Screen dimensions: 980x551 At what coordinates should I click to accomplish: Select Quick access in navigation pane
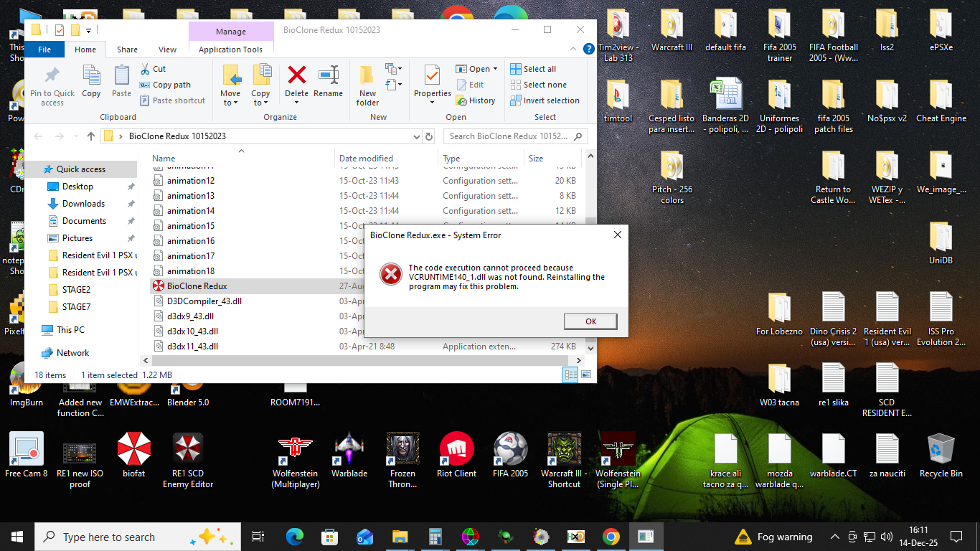80,169
